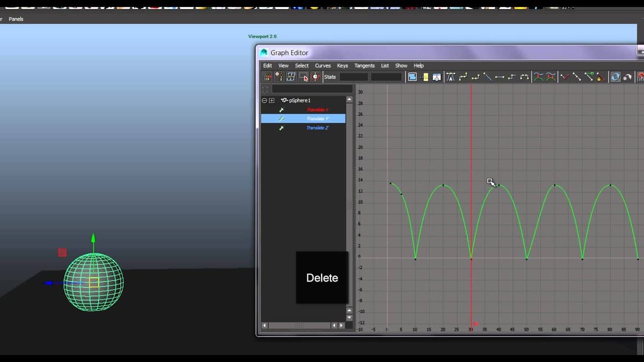The height and width of the screenshot is (362, 644).
Task: Set selected keys to Spline tangents
Action: 464,77
